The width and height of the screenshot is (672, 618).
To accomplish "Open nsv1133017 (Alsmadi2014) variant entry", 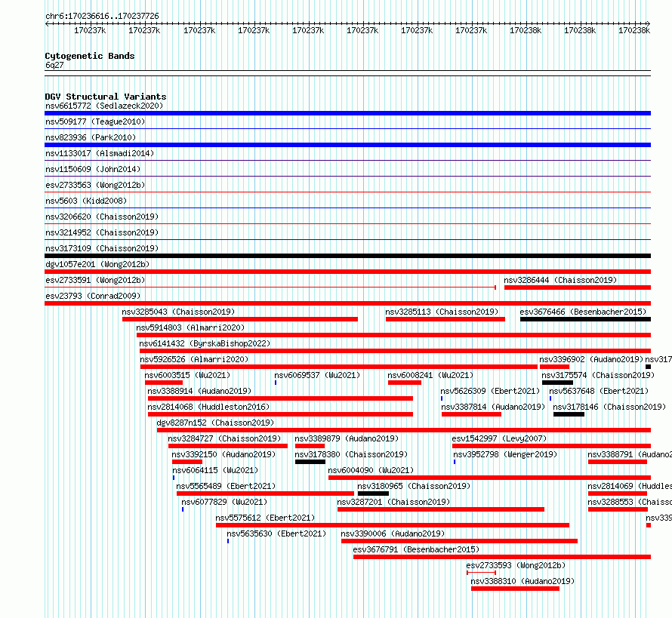I will [x=100, y=153].
